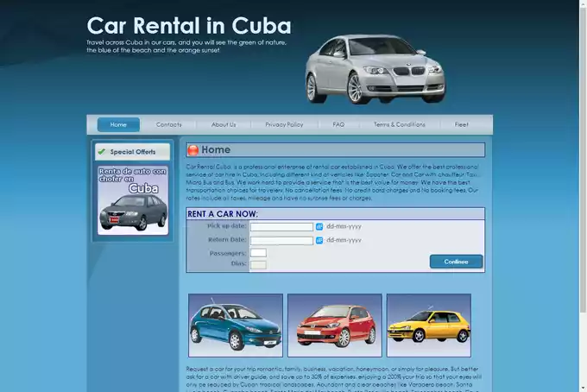Focus the Passengers input box

coord(258,253)
